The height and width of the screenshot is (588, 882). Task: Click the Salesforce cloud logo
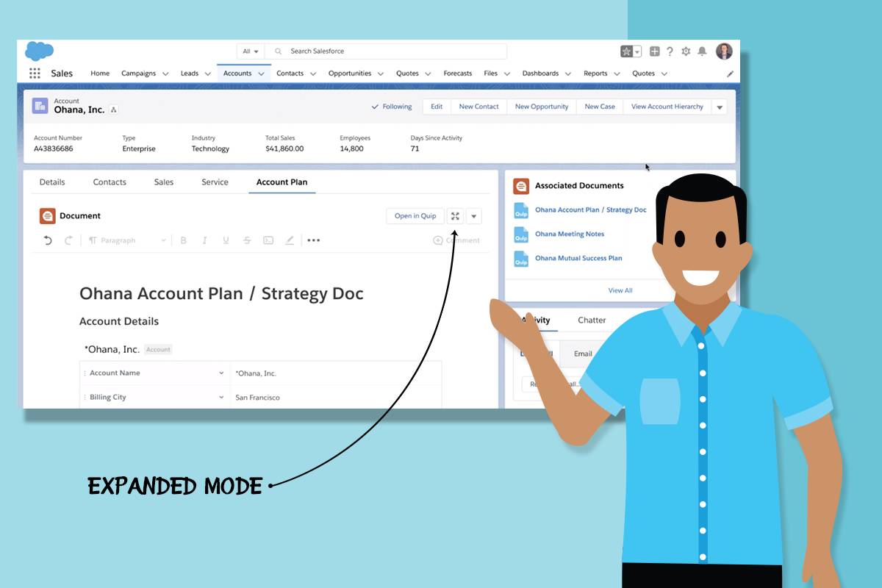coord(39,51)
